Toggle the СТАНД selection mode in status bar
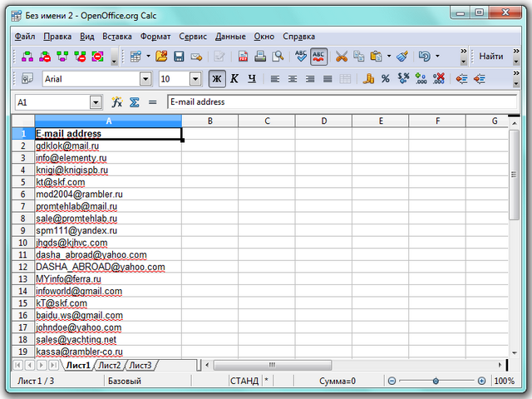This screenshot has width=532, height=399. pyautogui.click(x=244, y=381)
